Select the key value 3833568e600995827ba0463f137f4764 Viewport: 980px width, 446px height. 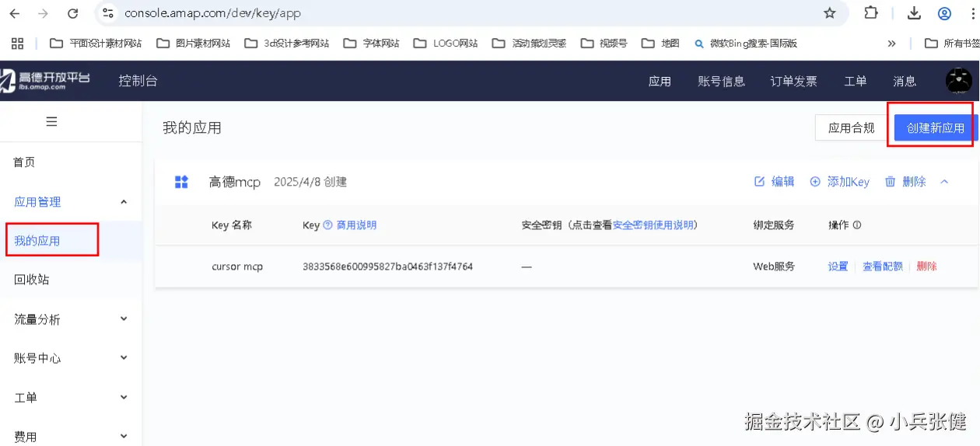click(387, 267)
